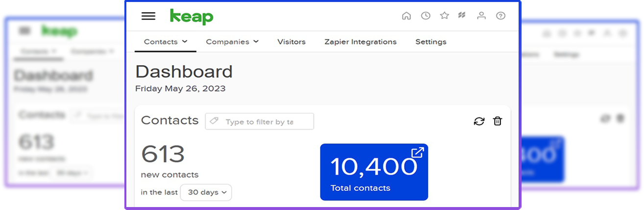Expand the Contacts menu dropdown
The width and height of the screenshot is (644, 210).
(166, 42)
